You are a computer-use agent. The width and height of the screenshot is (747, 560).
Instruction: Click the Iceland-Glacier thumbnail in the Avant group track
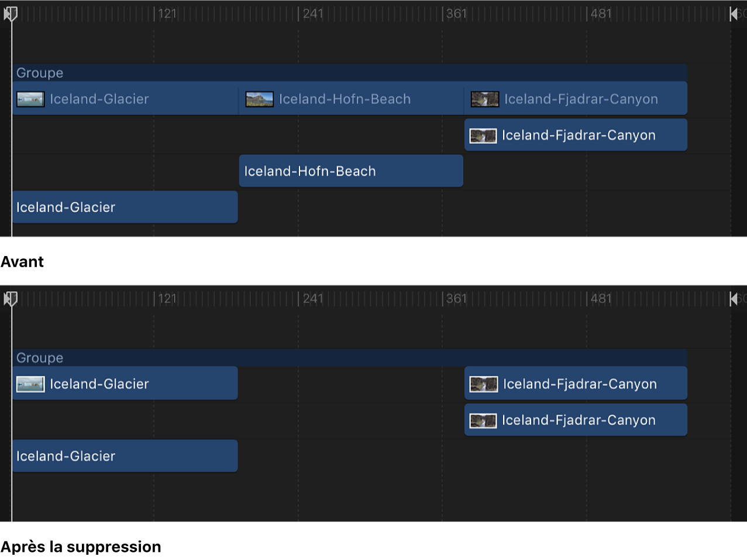pyautogui.click(x=30, y=99)
